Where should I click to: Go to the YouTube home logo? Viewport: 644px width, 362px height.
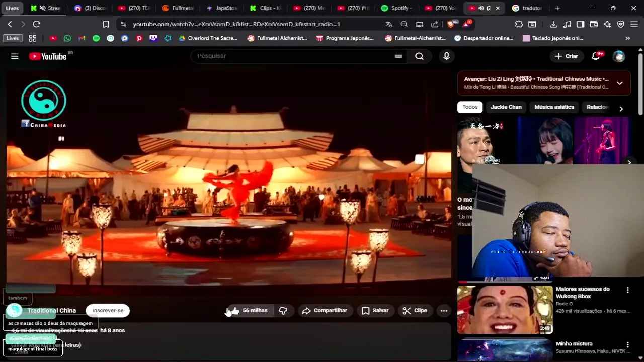click(x=48, y=56)
